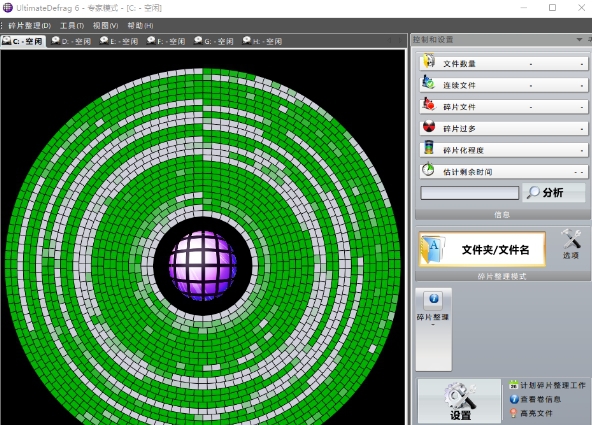592x425 pixels.
Task: Switch to the E: 空闲 drive tab
Action: click(x=119, y=41)
